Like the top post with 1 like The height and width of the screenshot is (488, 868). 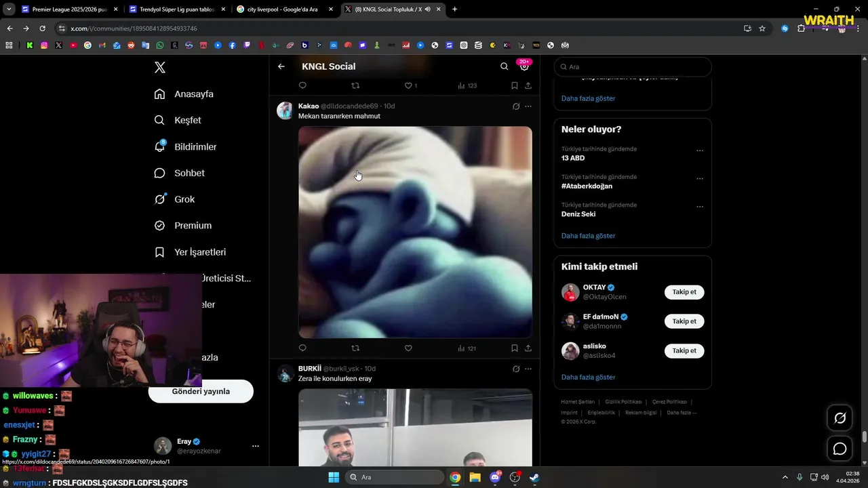(411, 85)
